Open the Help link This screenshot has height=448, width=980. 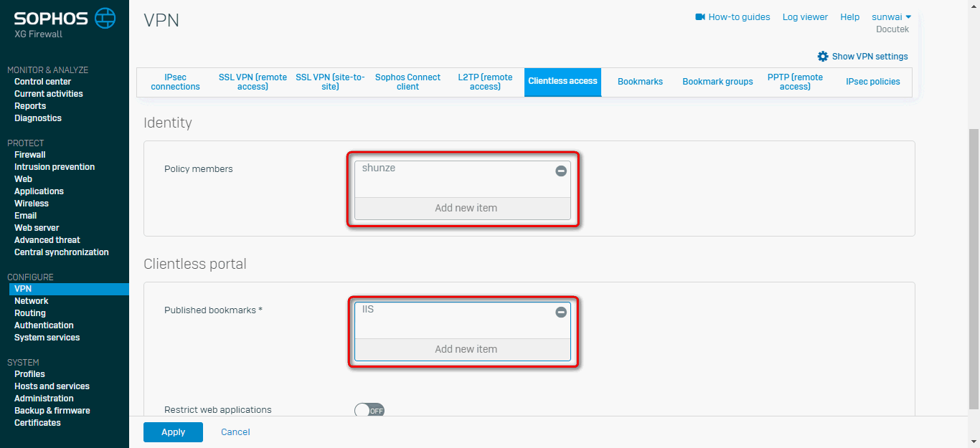[x=849, y=16]
